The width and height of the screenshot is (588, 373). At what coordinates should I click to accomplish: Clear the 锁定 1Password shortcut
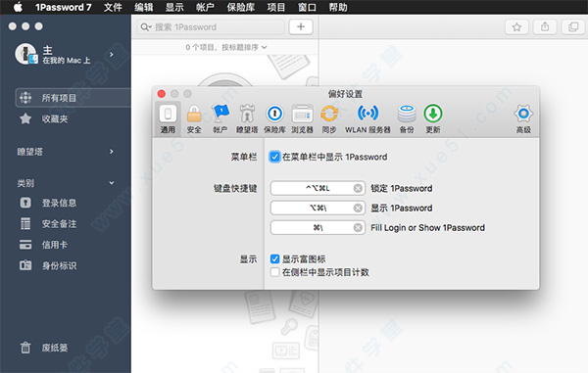[x=358, y=188]
